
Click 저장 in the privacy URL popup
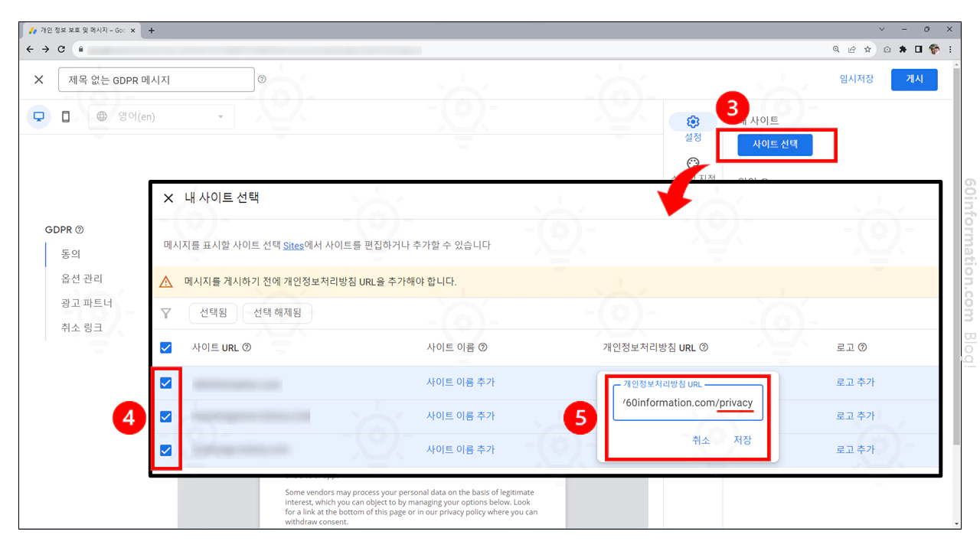pos(742,440)
